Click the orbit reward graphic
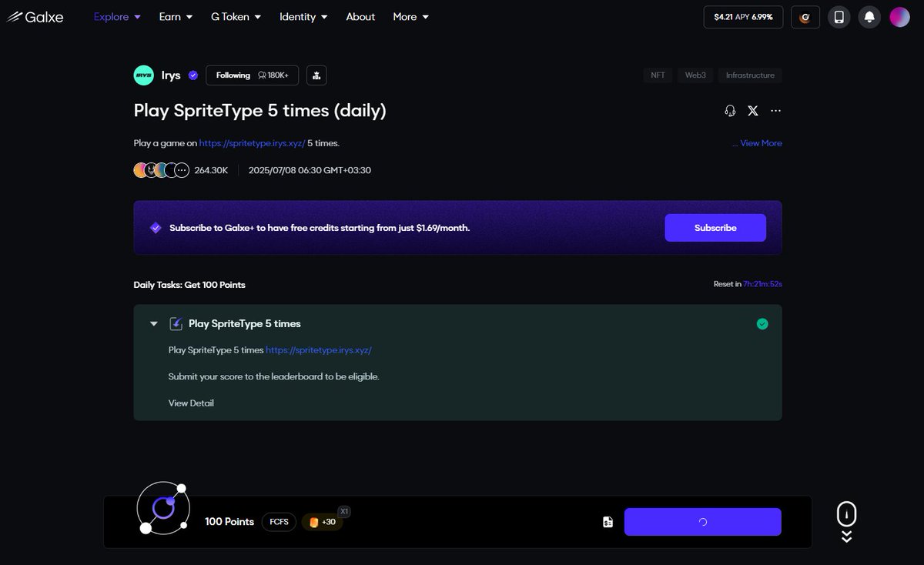 click(x=162, y=508)
